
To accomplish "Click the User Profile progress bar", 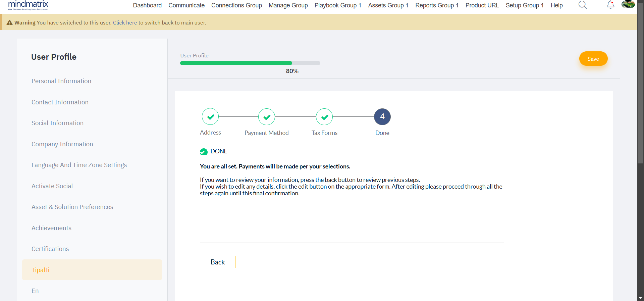I will point(250,63).
